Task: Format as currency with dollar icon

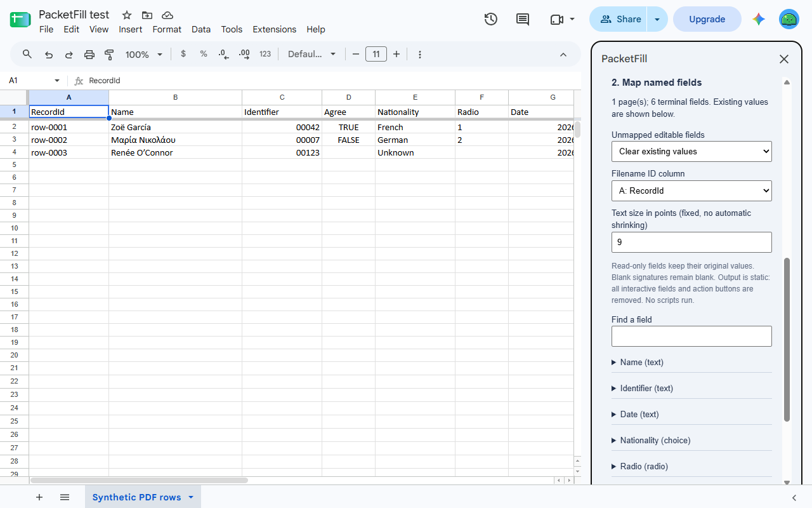Action: pos(183,54)
